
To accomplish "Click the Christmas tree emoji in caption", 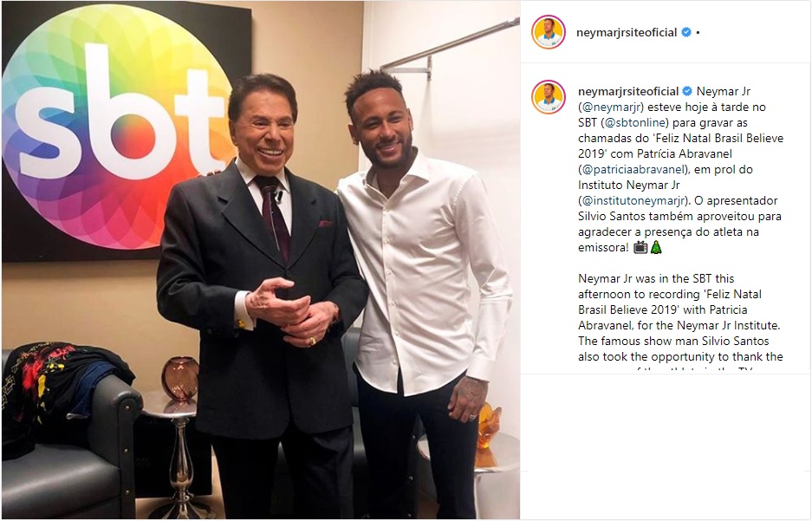I will (x=656, y=248).
